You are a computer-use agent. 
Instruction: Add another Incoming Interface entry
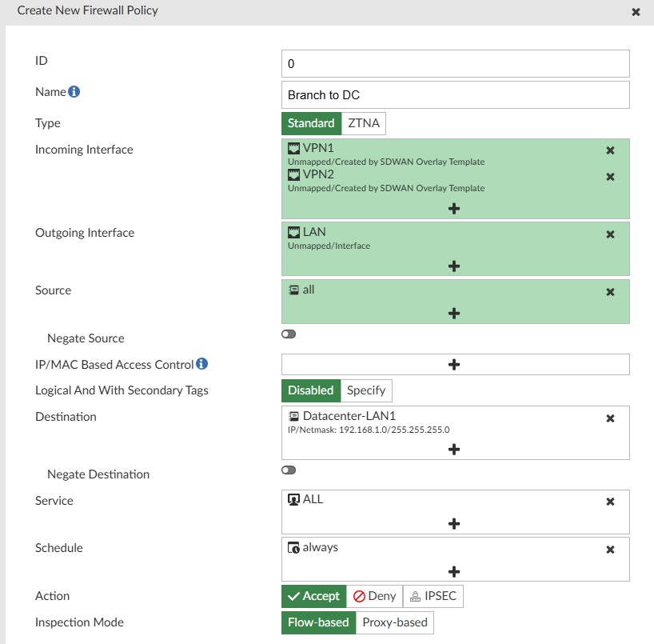pos(453,208)
